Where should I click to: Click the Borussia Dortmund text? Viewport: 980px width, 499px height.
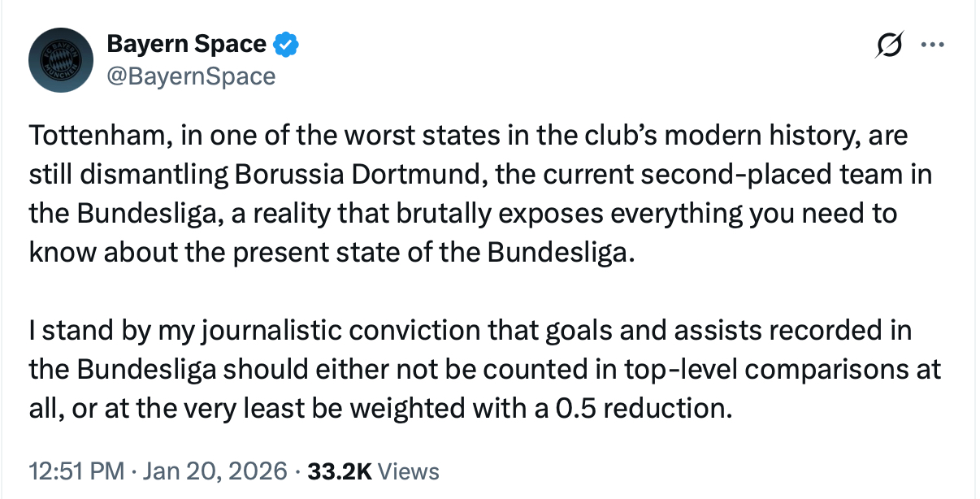(335, 174)
